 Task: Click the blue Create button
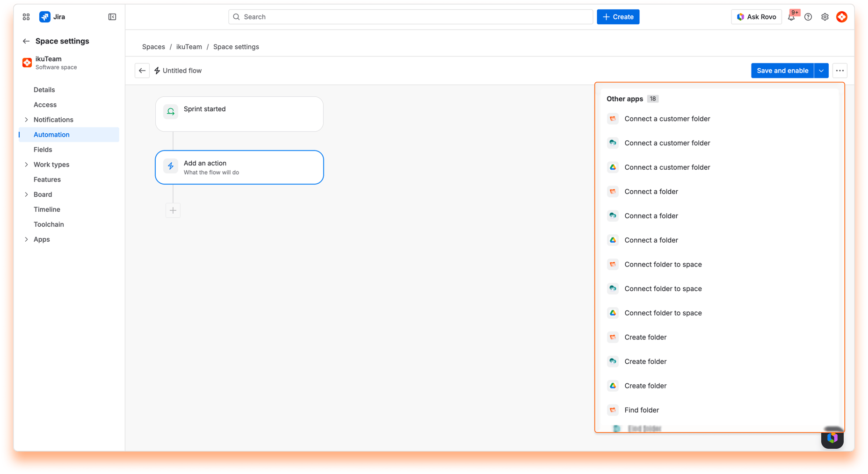click(x=618, y=17)
